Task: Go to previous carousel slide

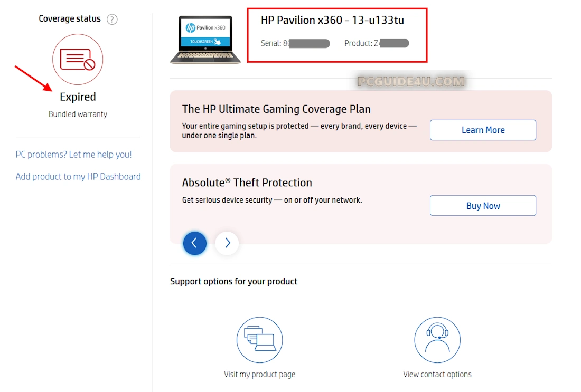Action: pyautogui.click(x=194, y=243)
